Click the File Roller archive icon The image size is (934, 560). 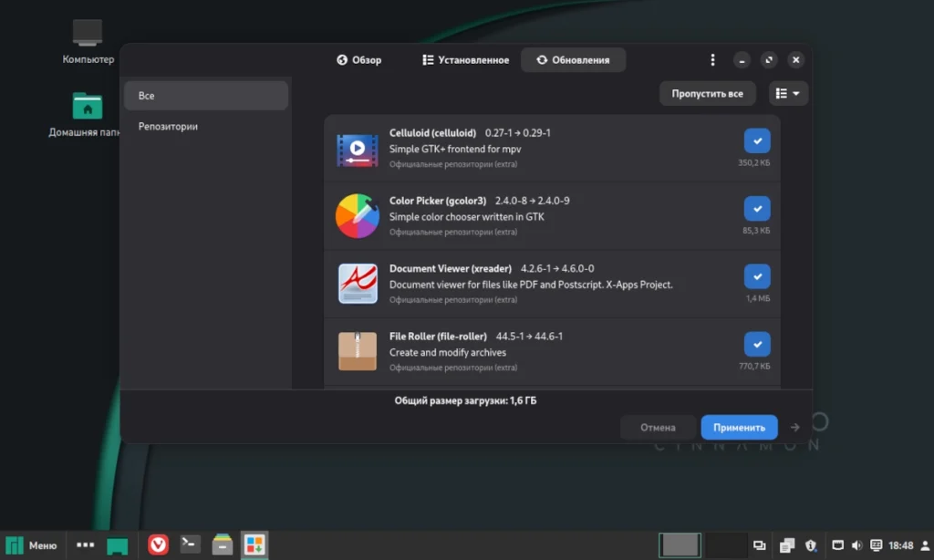[x=358, y=351]
